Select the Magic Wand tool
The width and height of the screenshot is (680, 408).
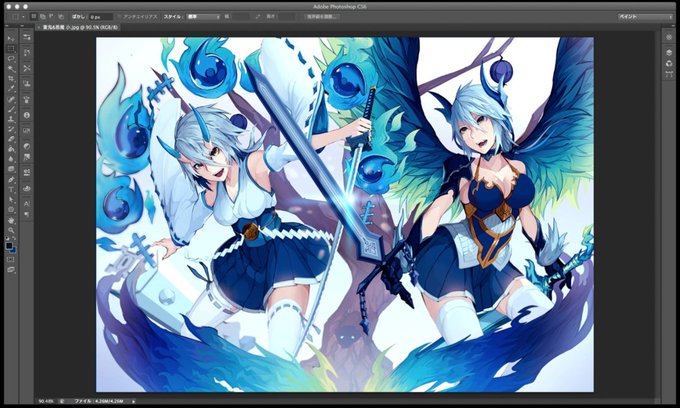pyautogui.click(x=11, y=69)
